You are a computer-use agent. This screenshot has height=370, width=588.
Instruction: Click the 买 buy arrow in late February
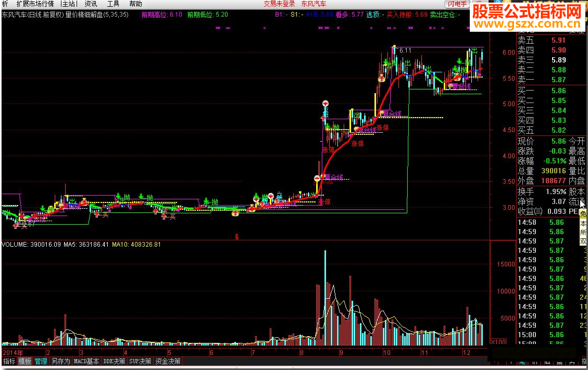click(x=97, y=214)
